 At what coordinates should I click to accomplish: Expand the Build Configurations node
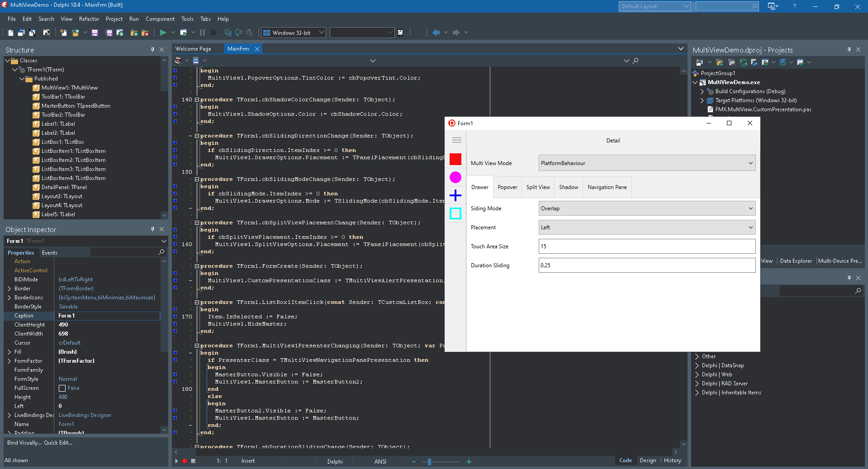coord(702,91)
